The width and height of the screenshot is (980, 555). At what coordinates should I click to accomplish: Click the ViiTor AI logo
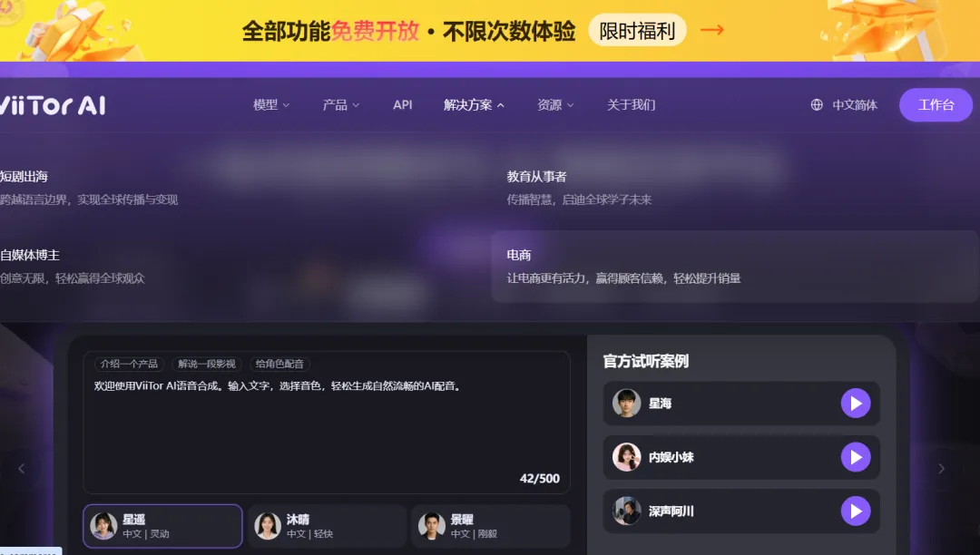click(x=53, y=105)
